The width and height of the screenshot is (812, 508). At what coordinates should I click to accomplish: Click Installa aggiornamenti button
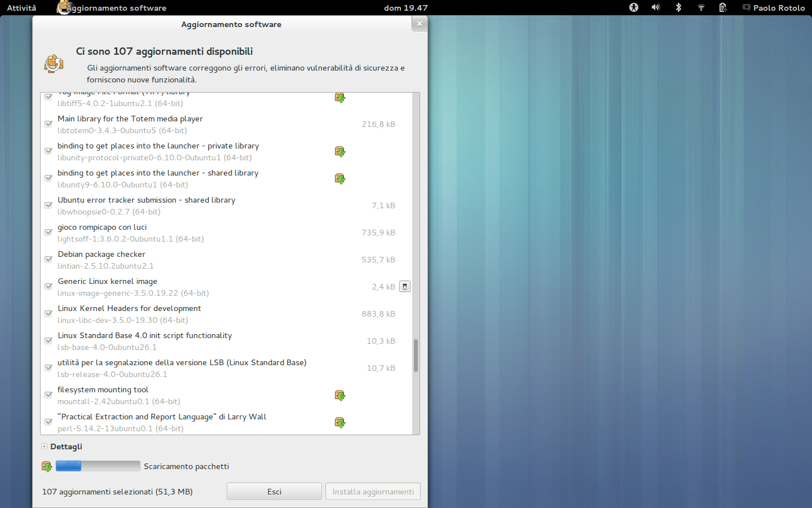tap(373, 492)
